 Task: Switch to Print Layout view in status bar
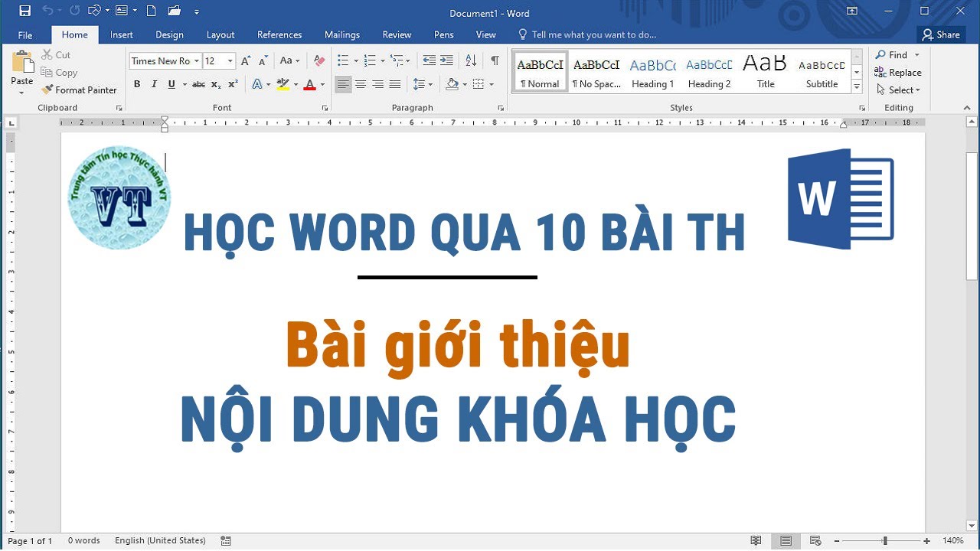coord(786,540)
